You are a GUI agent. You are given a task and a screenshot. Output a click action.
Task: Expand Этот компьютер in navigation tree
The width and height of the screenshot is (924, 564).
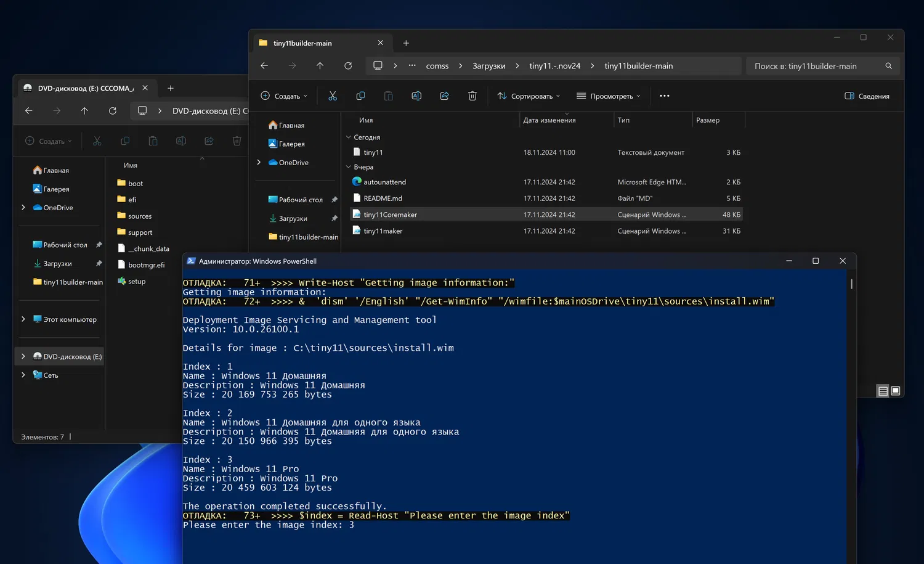point(23,319)
